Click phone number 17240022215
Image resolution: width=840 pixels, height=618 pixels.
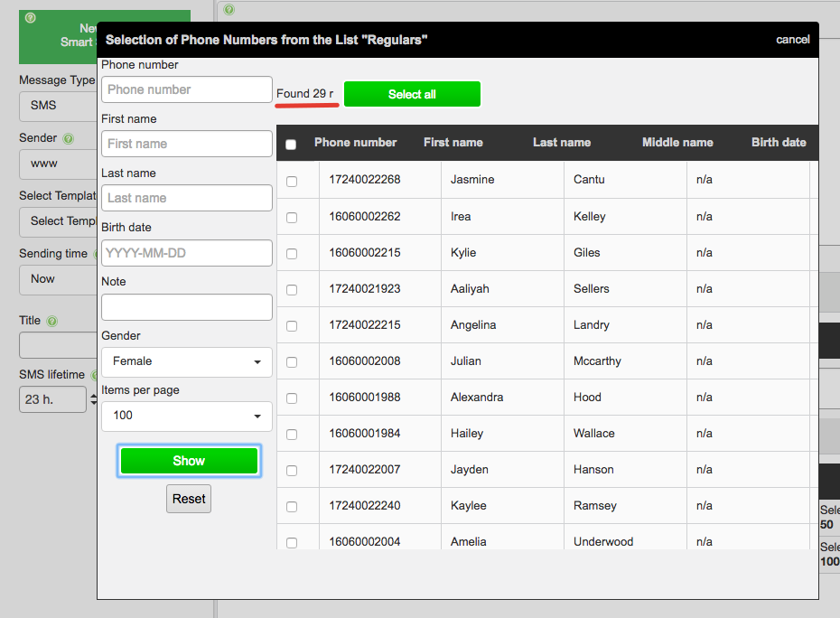point(365,325)
